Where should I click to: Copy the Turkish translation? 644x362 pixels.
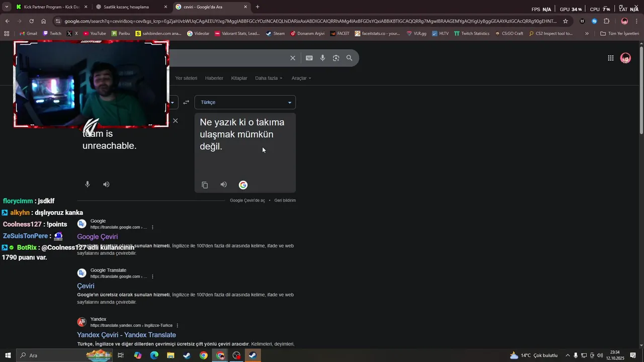click(205, 185)
